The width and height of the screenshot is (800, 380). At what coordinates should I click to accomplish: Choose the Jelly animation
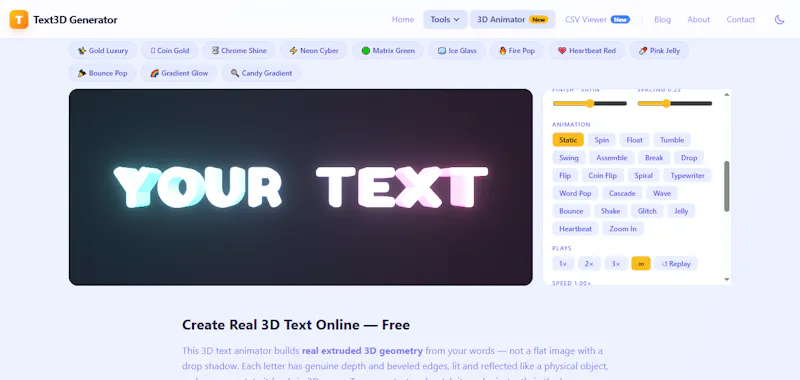click(x=681, y=211)
